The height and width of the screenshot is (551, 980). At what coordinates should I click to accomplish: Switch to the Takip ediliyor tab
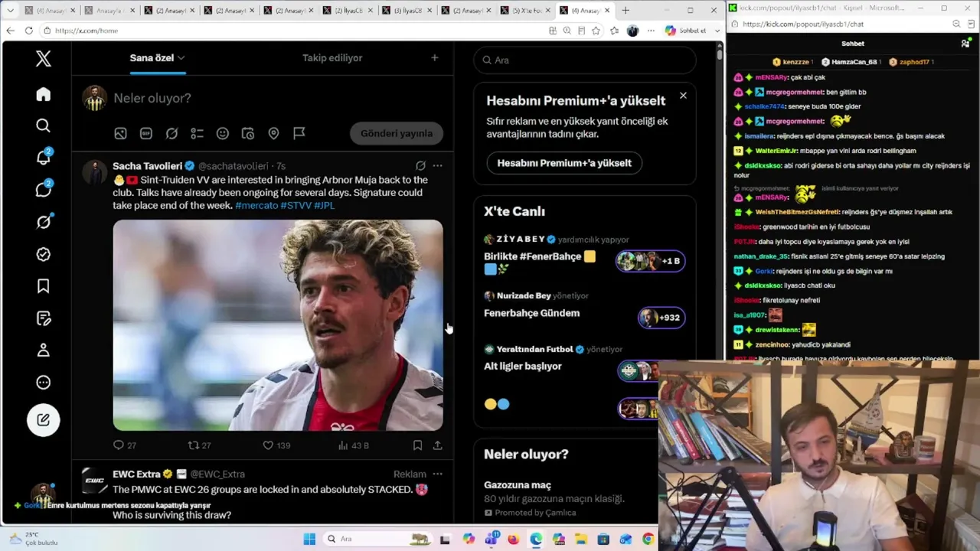click(x=332, y=58)
